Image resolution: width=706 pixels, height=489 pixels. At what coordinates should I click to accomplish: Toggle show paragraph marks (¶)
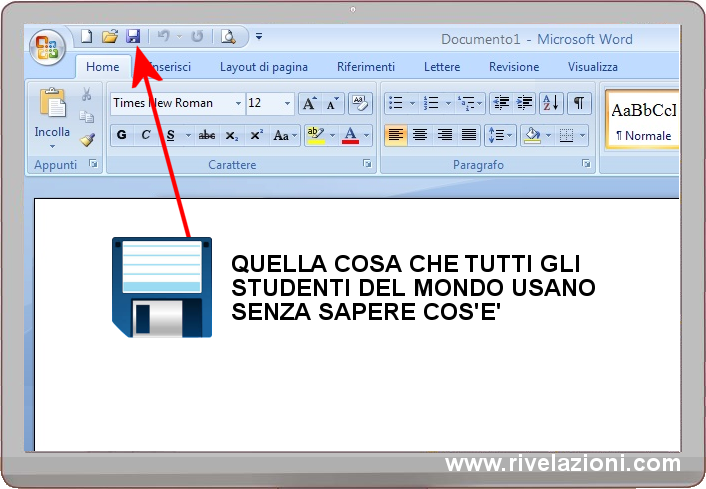pos(579,103)
